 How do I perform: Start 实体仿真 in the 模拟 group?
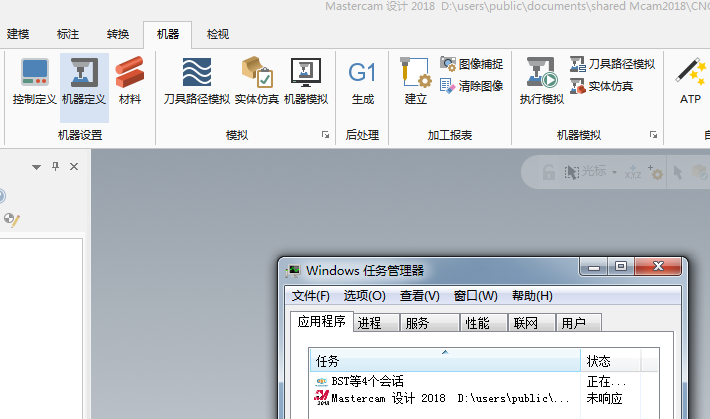257,82
